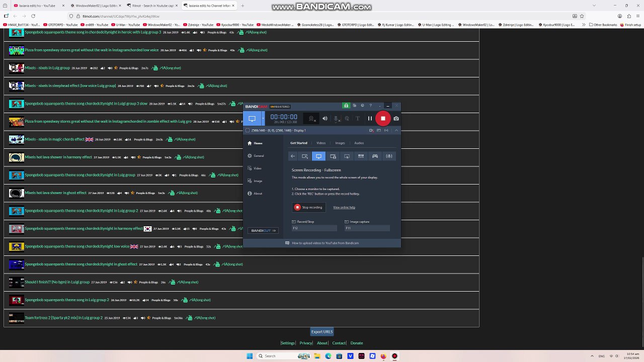Click the Record/Stop hotkey field F12
This screenshot has width=644, height=362.
(314, 228)
